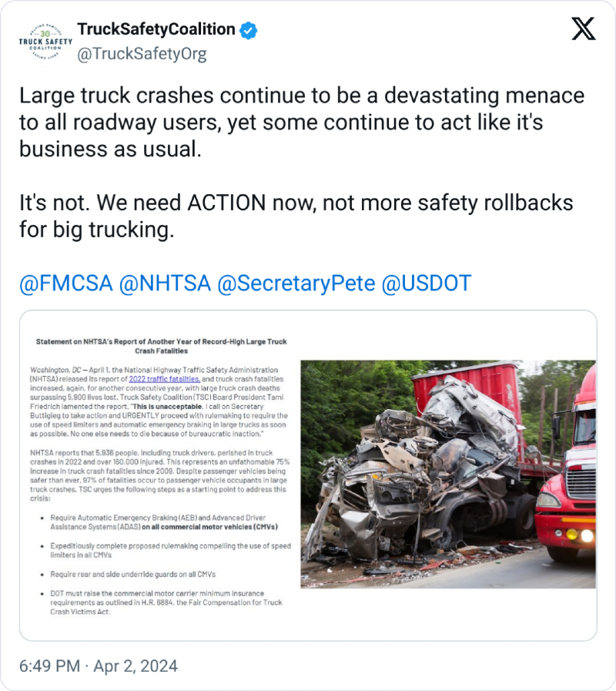
Task: Click the AEB and ADAS bullet point
Action: click(164, 522)
